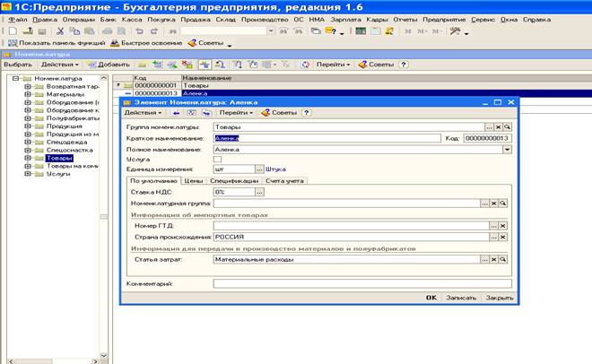Toggle the Услуга checkbox

point(218,159)
